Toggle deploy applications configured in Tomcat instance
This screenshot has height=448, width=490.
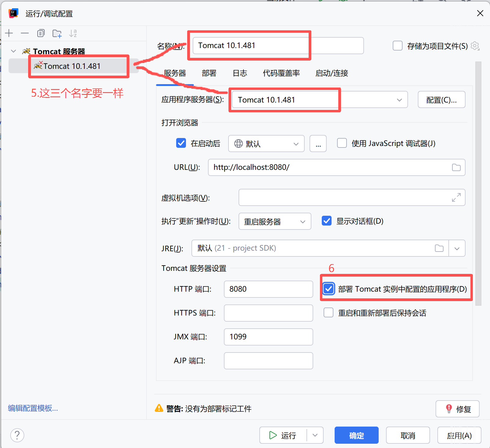click(329, 289)
